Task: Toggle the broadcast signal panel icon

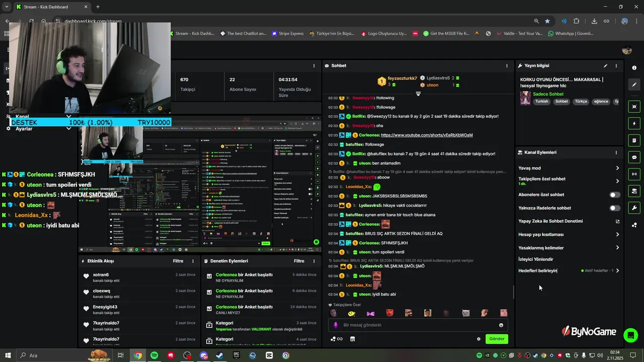Action: pos(634,174)
